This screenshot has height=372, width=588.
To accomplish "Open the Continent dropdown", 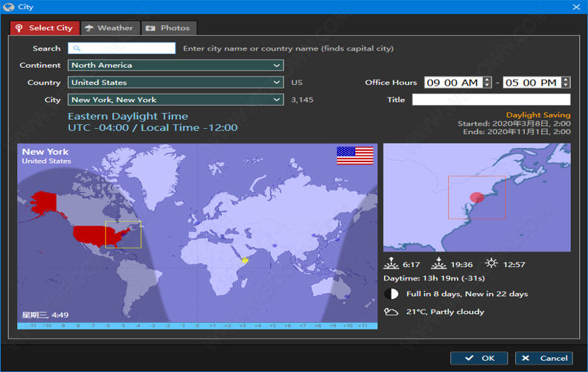I will click(x=176, y=65).
